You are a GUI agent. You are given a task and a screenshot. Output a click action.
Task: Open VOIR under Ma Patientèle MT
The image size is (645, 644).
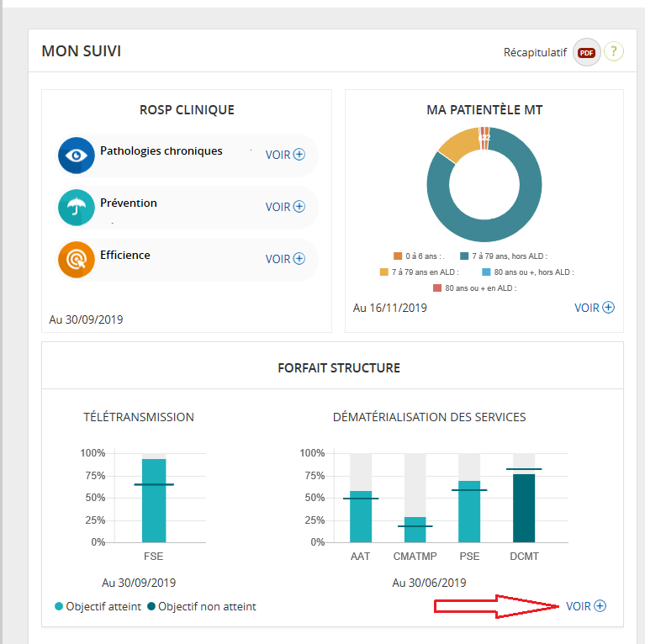[x=594, y=308]
